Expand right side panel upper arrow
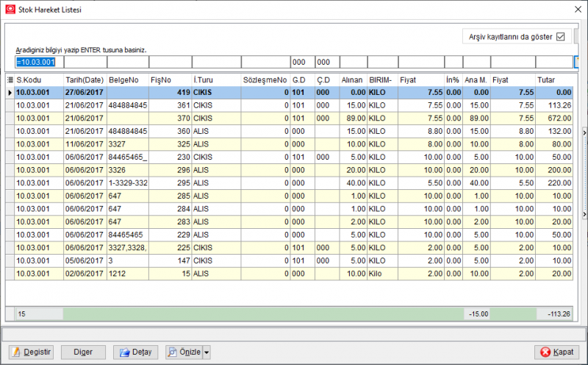Viewport: 588px width, 365px height. click(x=584, y=133)
